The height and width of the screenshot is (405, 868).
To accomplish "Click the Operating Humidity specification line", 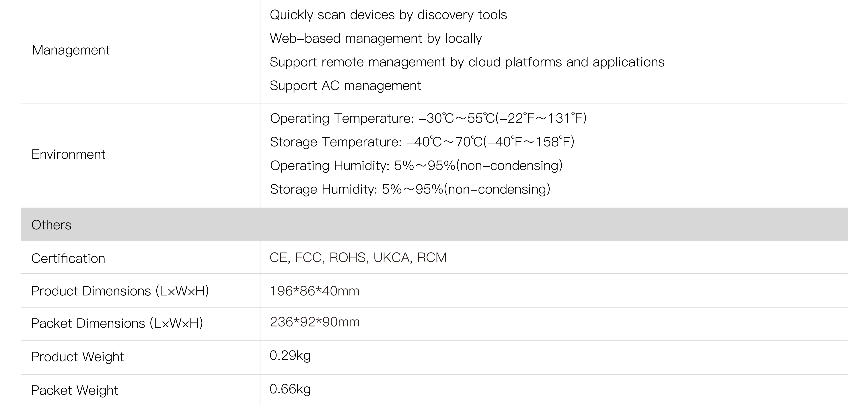I will 416,166.
